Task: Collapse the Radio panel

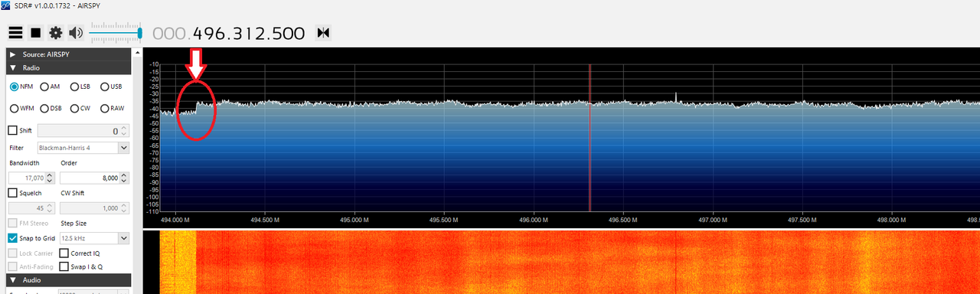Action: click(x=68, y=67)
